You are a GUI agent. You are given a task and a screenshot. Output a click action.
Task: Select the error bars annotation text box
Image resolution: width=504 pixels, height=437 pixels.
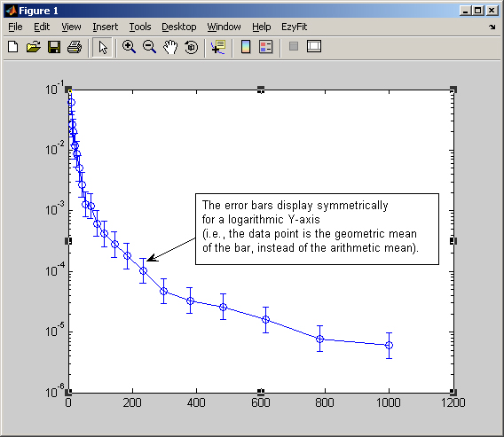coord(317,229)
